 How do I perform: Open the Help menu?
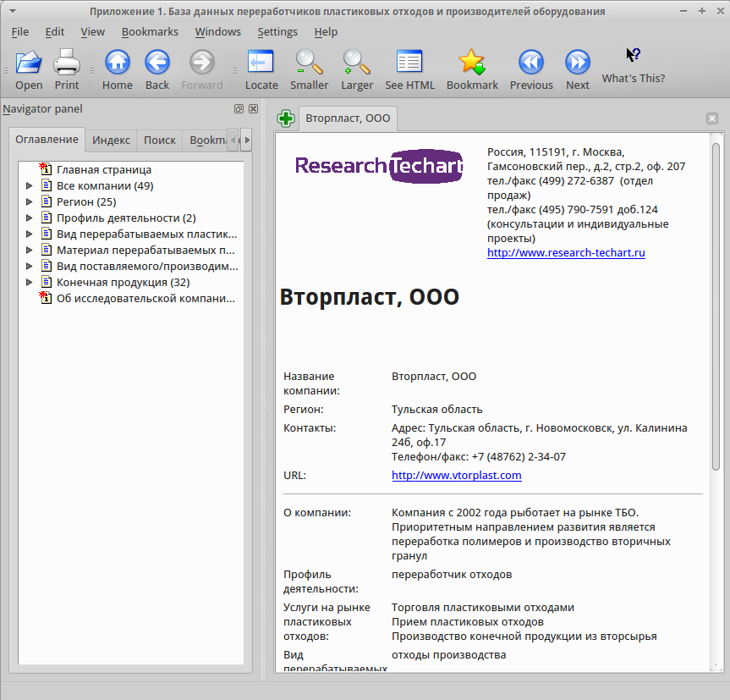[326, 31]
